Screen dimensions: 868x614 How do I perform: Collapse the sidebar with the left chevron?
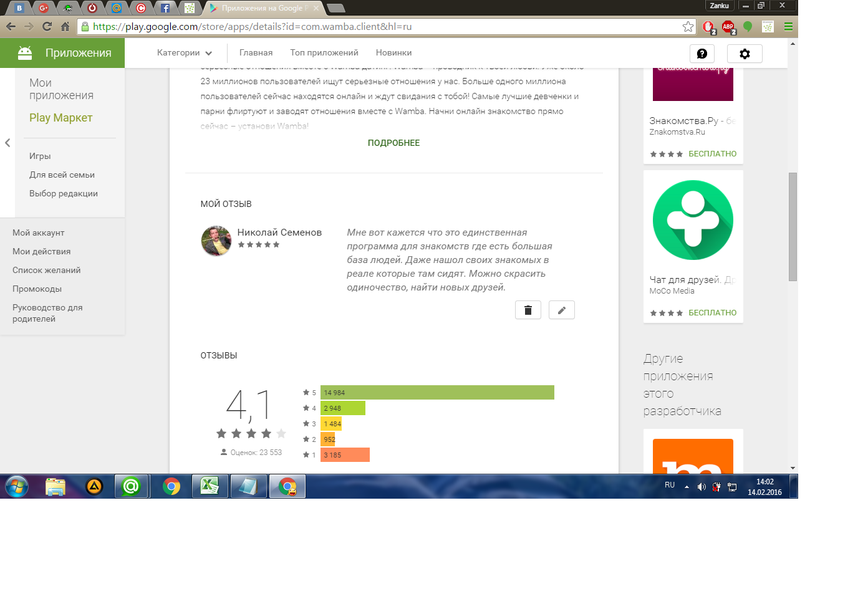click(7, 143)
